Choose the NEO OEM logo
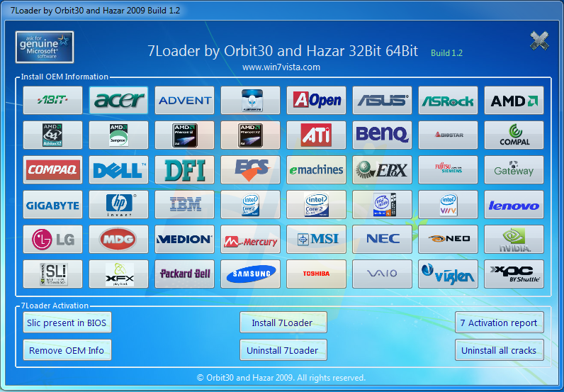This screenshot has height=392, width=564. pyautogui.click(x=448, y=240)
